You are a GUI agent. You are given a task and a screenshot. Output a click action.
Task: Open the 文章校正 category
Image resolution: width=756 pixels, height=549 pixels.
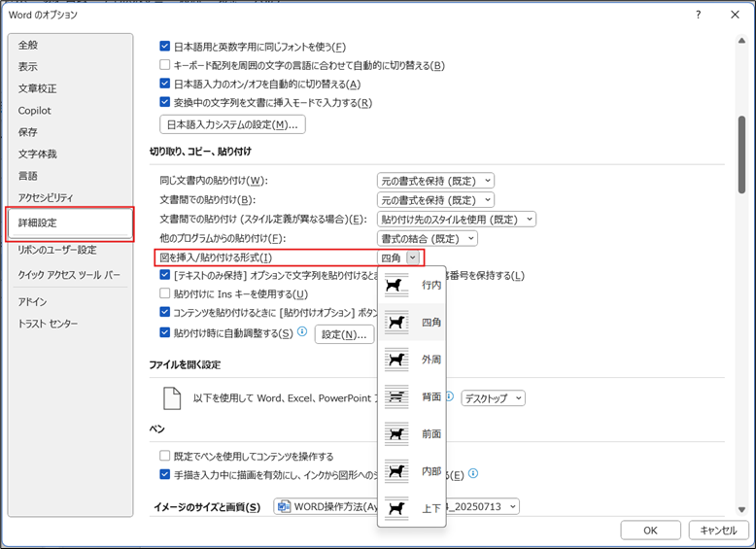[x=37, y=88]
